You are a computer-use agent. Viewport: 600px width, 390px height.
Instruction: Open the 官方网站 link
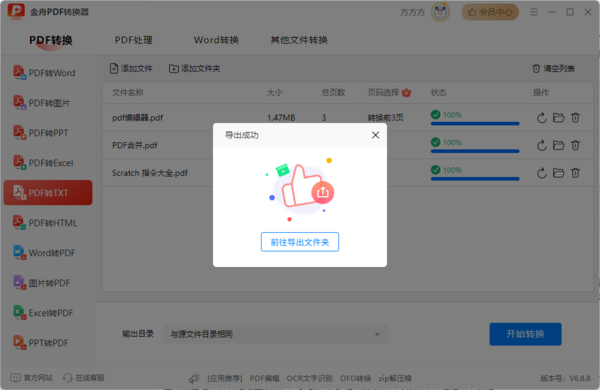(32, 378)
